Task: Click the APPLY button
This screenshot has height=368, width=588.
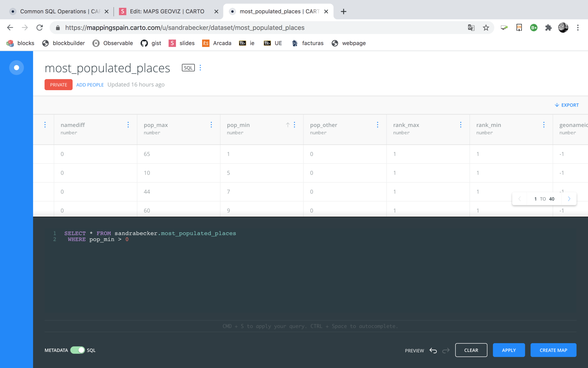Action: point(509,350)
